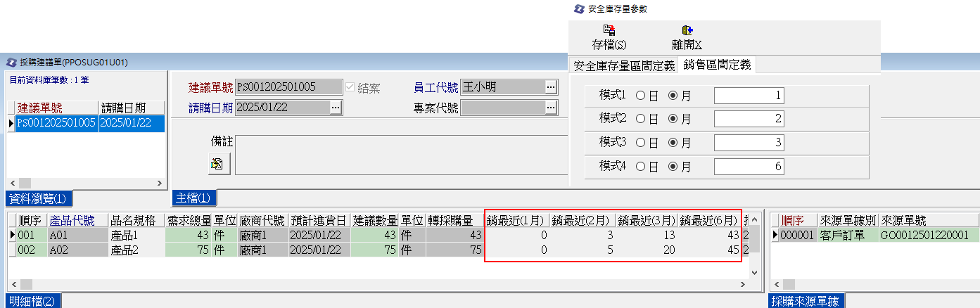Click the 安全庫存量參數 window title icon
Image resolution: width=980 pixels, height=308 pixels.
578,9
